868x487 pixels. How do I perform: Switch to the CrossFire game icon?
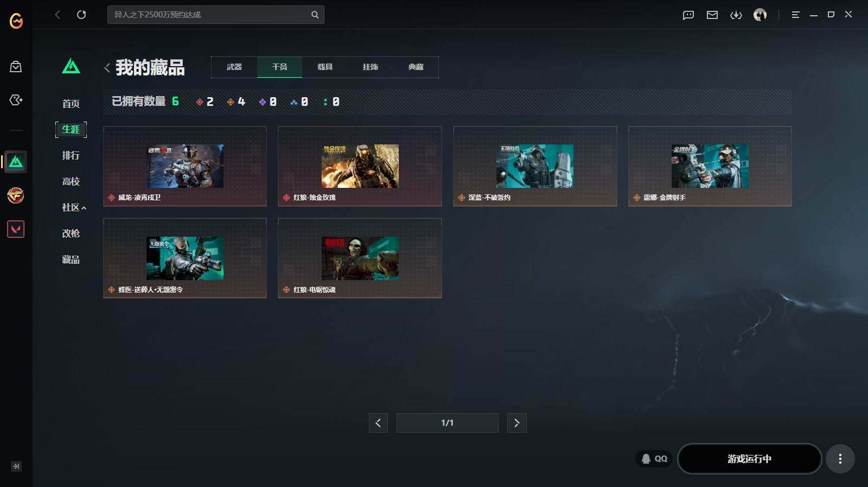[16, 195]
